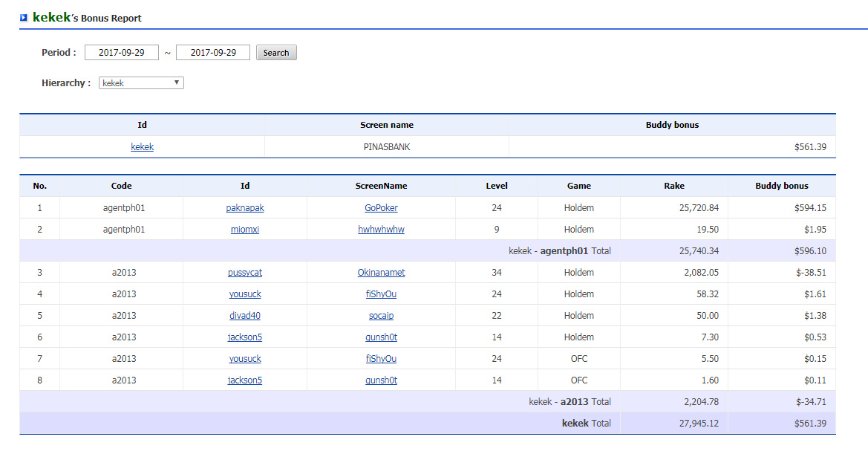Viewport: 868px width, 457px height.
Task: Click the $561.39 buddy bonus in summary table
Action: (x=810, y=147)
